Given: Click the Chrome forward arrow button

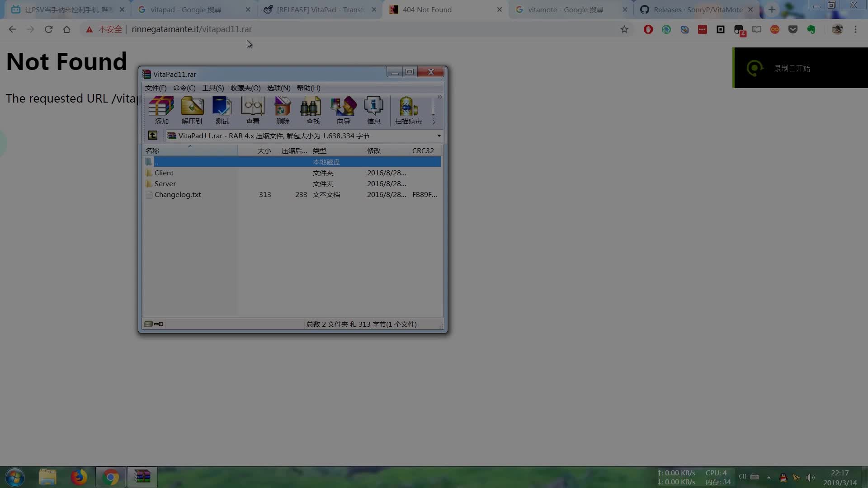Looking at the screenshot, I should (x=30, y=29).
